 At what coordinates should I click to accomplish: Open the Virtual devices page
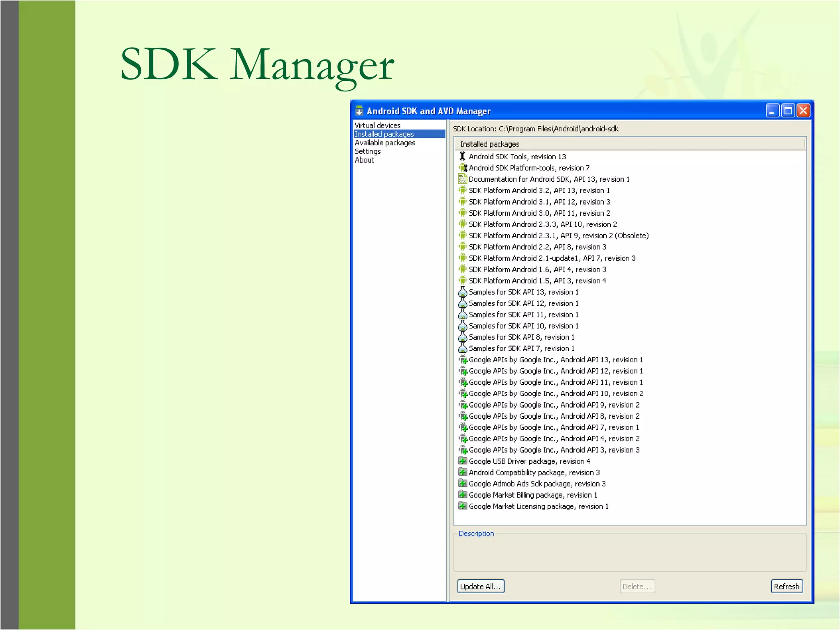point(377,125)
